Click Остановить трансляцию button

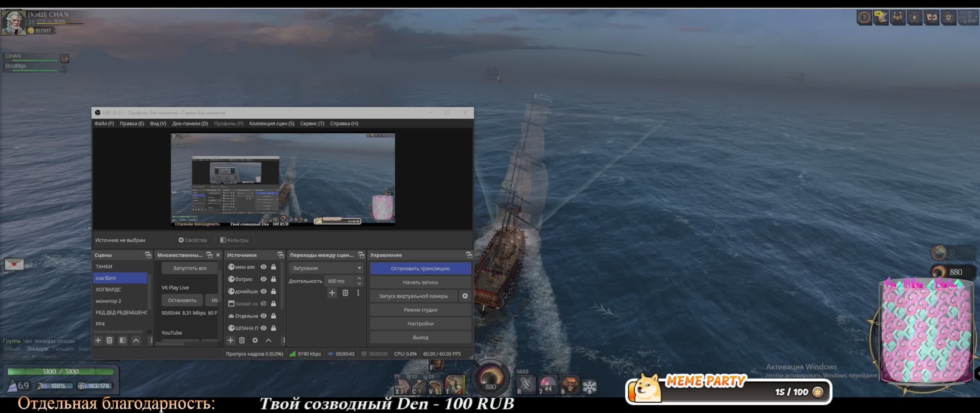(x=420, y=268)
